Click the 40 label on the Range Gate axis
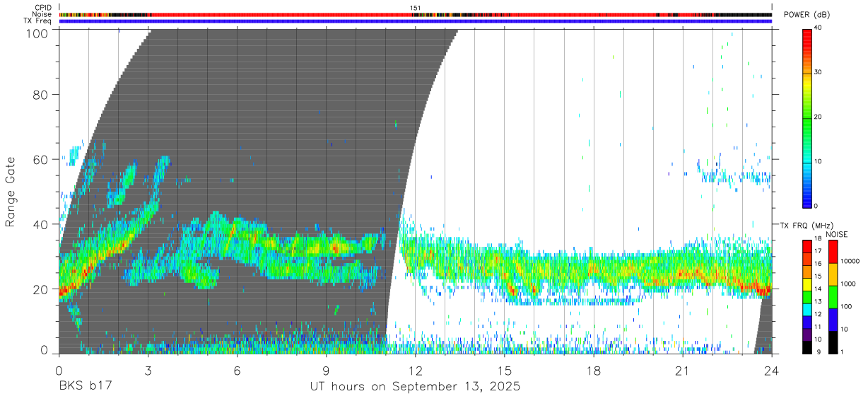The image size is (868, 401). pyautogui.click(x=40, y=224)
